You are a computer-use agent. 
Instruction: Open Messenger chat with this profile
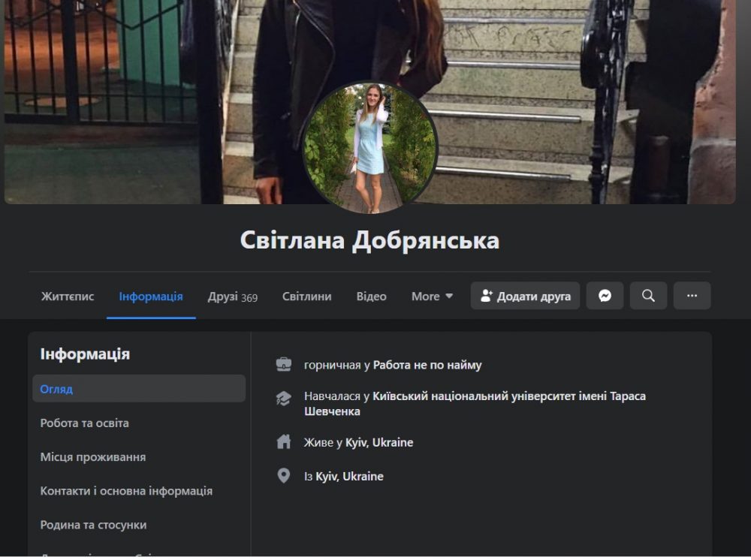(x=605, y=296)
